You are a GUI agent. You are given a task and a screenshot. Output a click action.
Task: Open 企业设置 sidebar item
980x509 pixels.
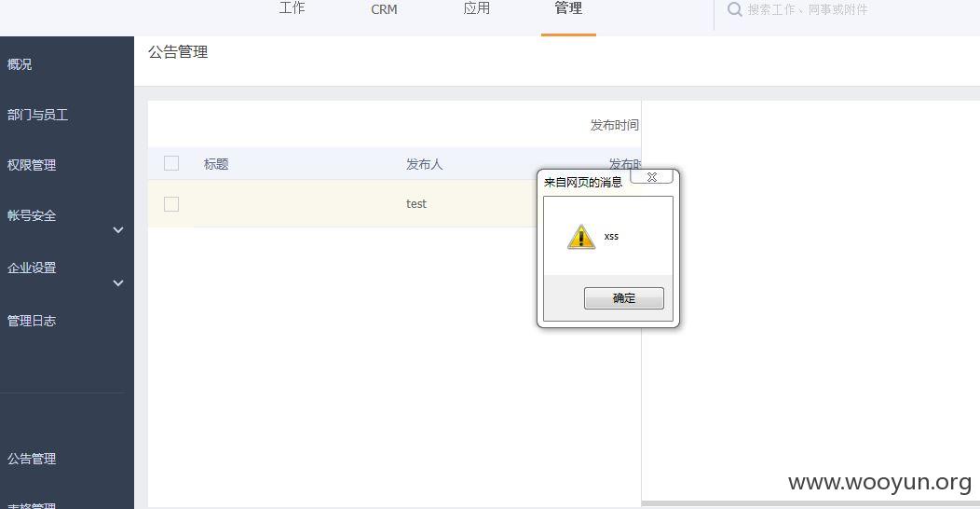(x=32, y=268)
